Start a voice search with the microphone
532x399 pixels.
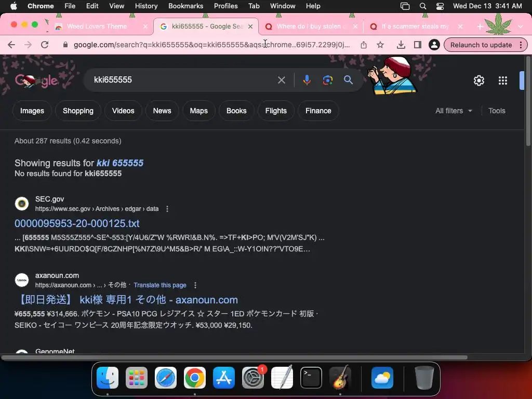coord(307,80)
